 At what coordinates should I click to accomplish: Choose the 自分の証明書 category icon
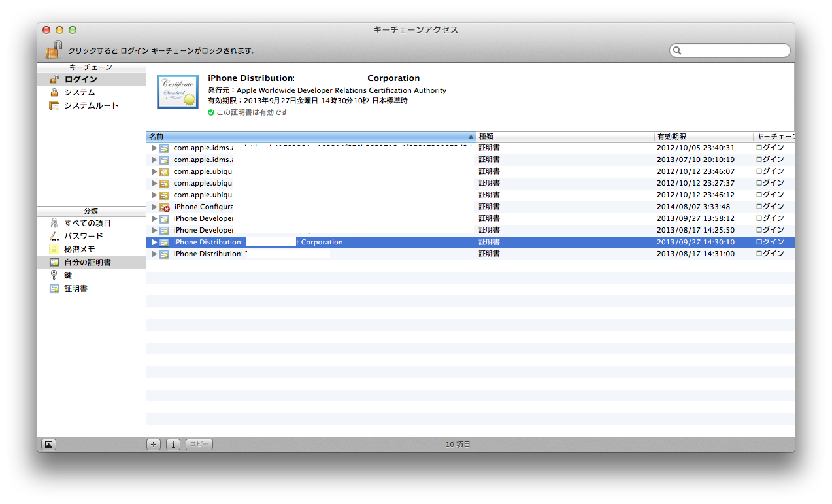coord(54,262)
